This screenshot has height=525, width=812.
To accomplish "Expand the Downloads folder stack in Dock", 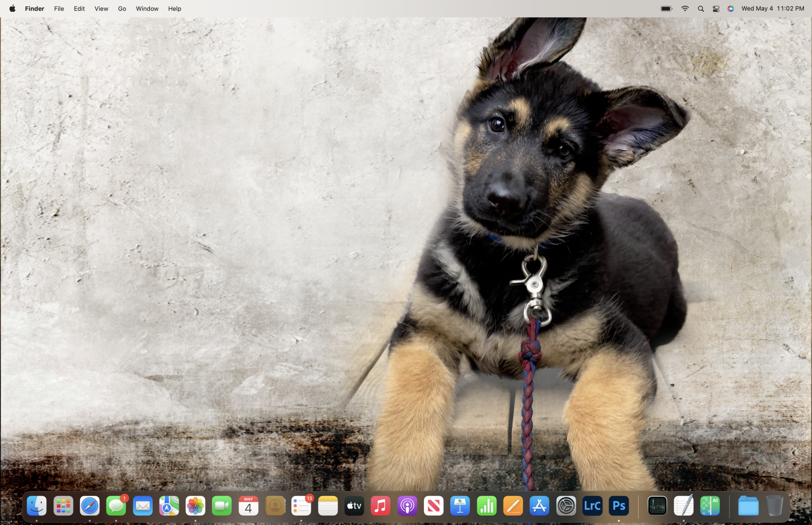I will (x=748, y=506).
